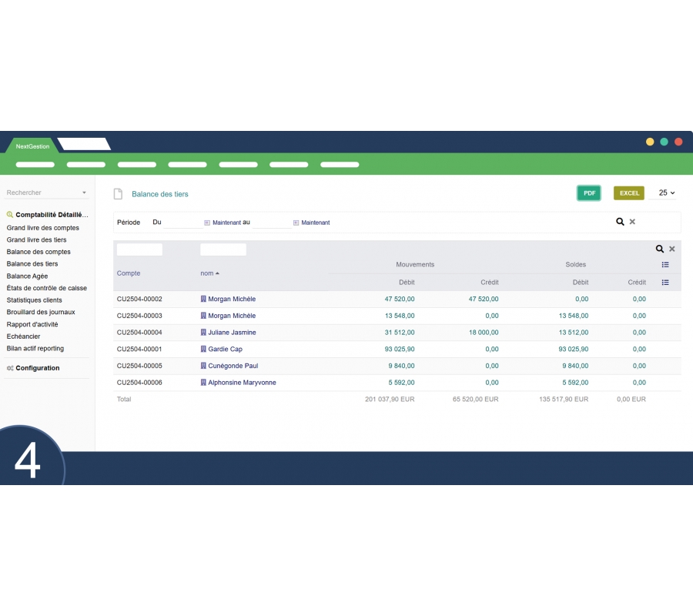
Task: Click the calendar icon after the Du field
Action: (x=207, y=223)
